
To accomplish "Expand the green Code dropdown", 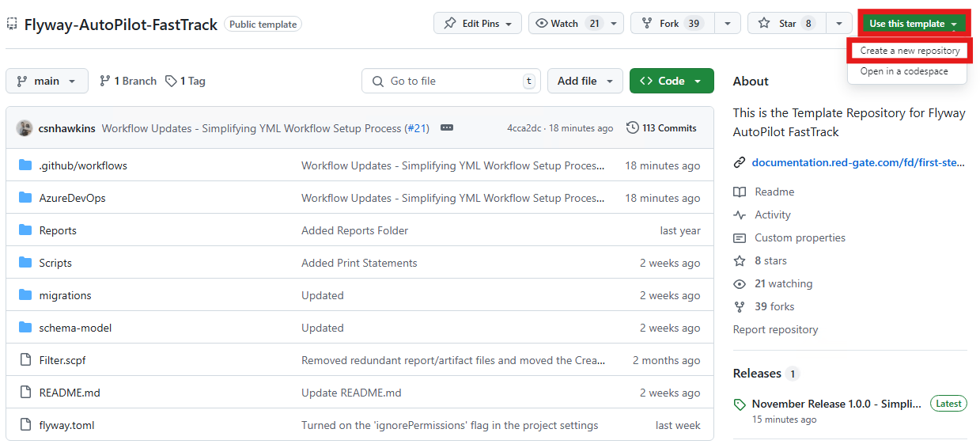I will tap(671, 82).
